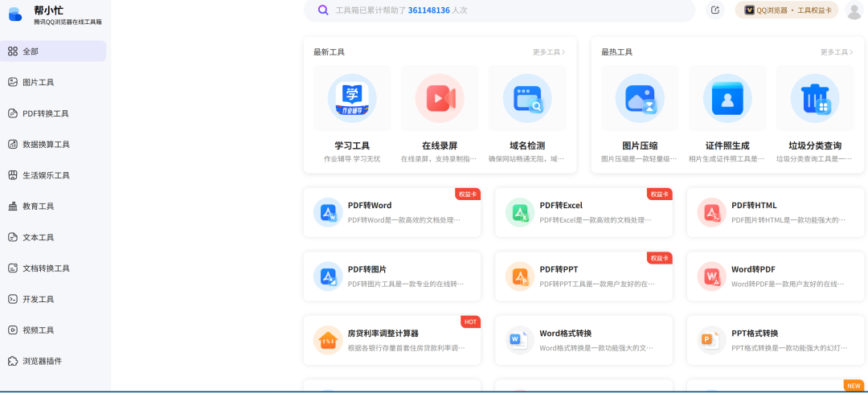Click the 垃圾分类查询 title text
Screen dimensions: 868x393
(815, 145)
